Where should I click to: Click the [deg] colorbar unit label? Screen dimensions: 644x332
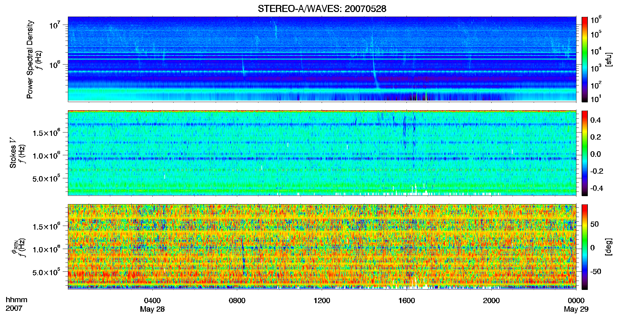608,247
